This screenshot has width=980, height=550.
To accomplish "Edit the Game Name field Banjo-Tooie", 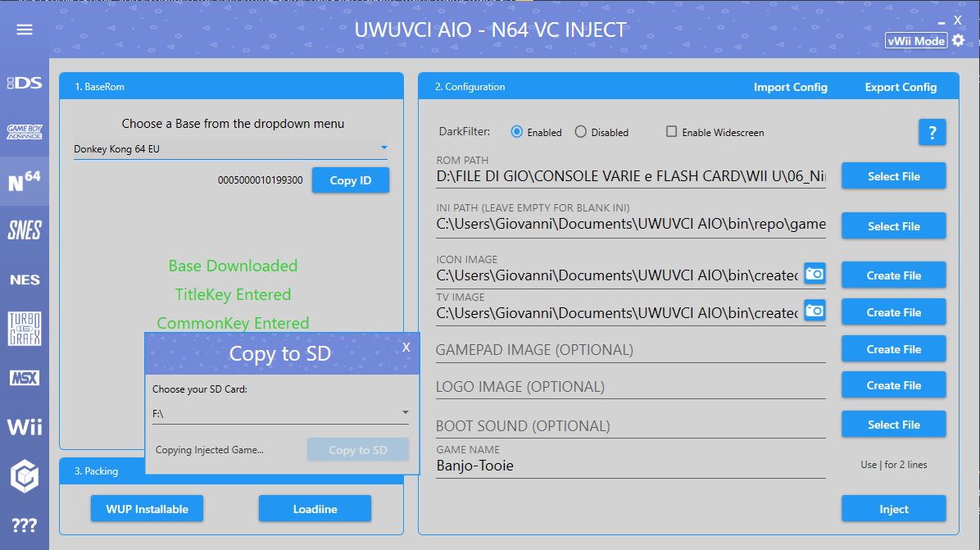I will [631, 466].
